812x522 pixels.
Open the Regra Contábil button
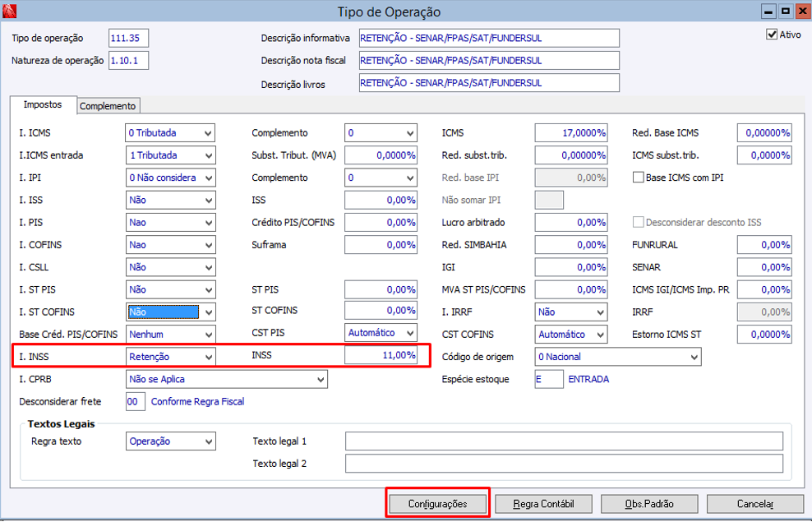coord(543,503)
